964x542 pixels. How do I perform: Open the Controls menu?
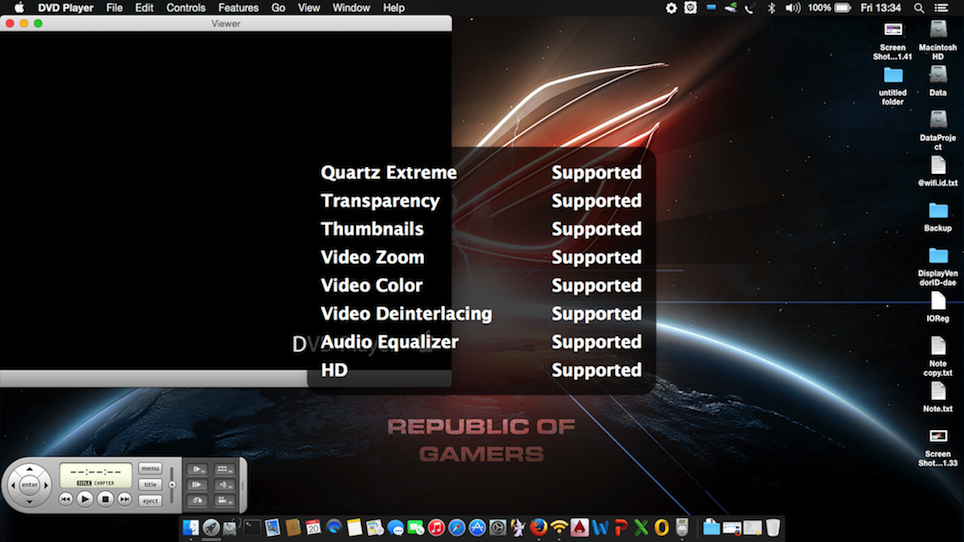click(186, 8)
